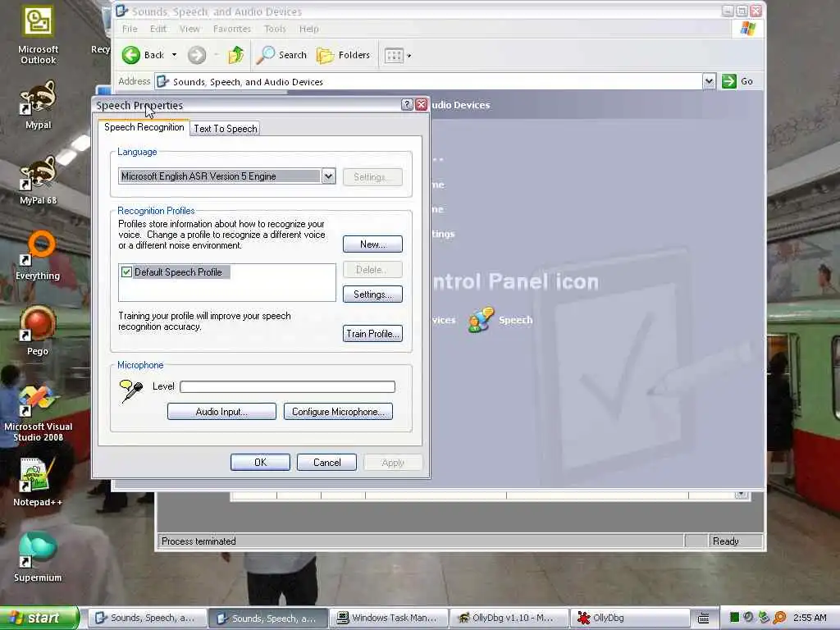Screen dimensions: 840x630
Task: Click 'Process terminated' in OllyDbg status bar
Action: point(199,541)
